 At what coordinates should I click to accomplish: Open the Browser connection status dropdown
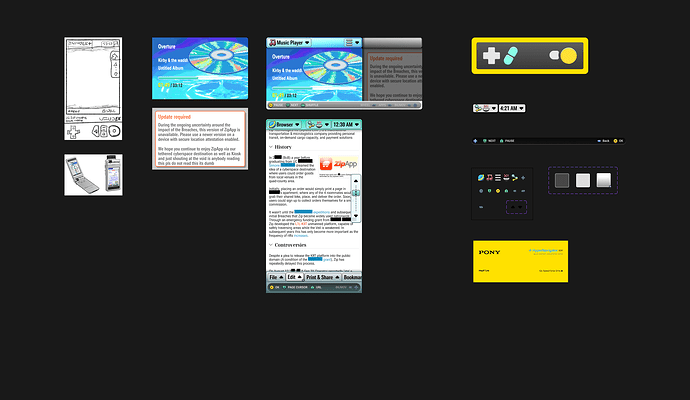tap(318, 125)
